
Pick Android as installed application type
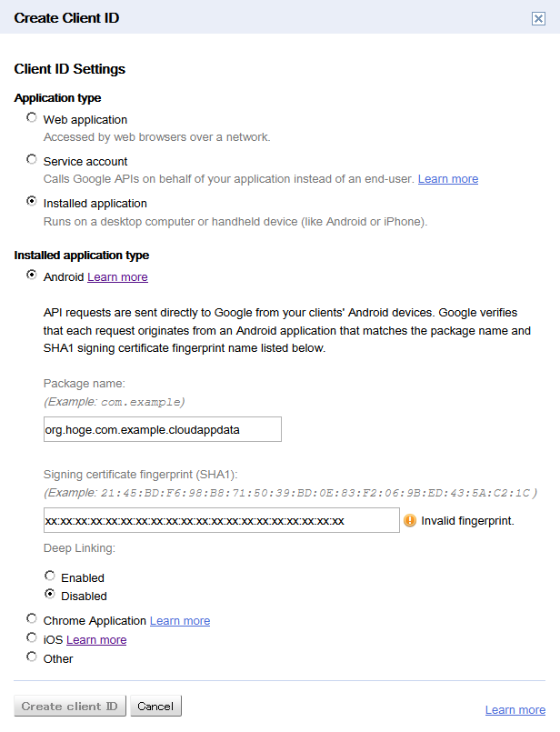point(32,276)
